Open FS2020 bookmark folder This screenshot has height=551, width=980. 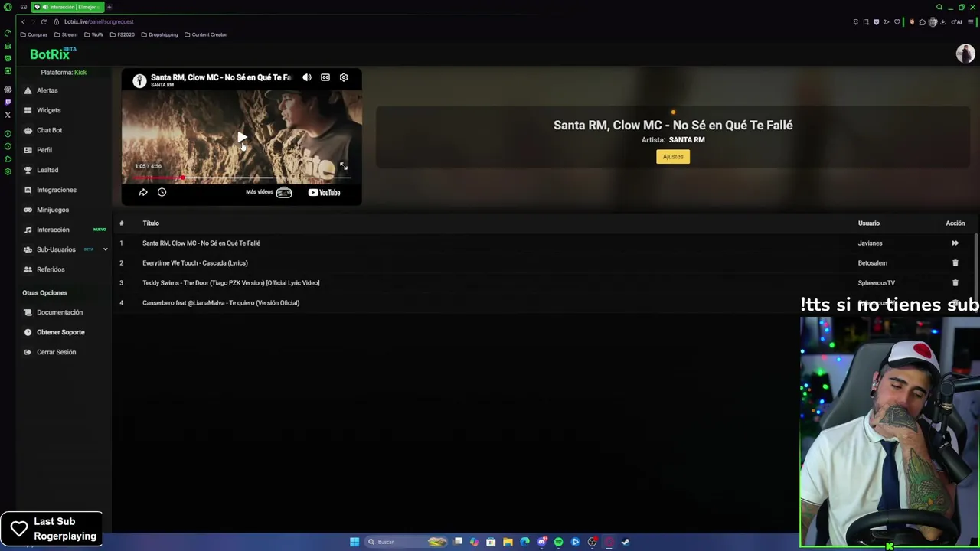(122, 34)
